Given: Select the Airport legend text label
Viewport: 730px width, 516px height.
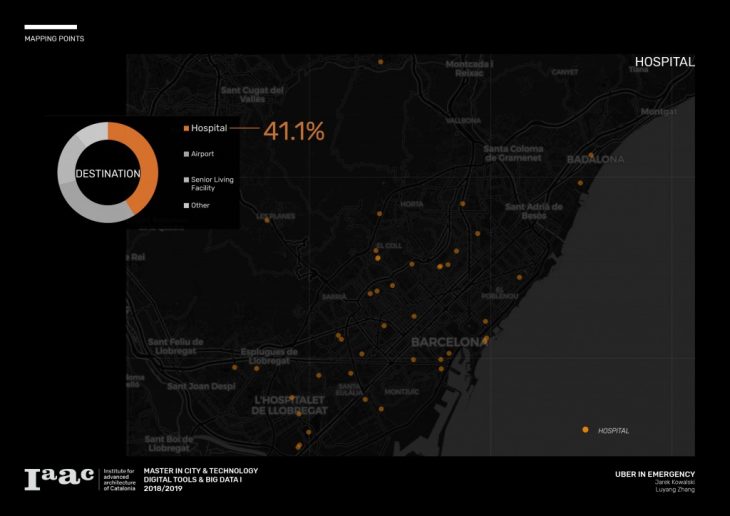Looking at the screenshot, I should pyautogui.click(x=202, y=154).
